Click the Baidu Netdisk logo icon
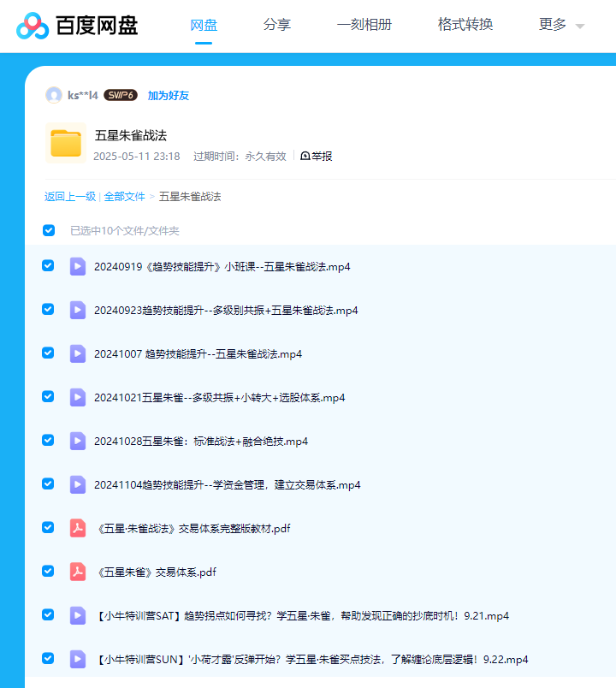Screen dimensions: 616x688 tap(33, 26)
